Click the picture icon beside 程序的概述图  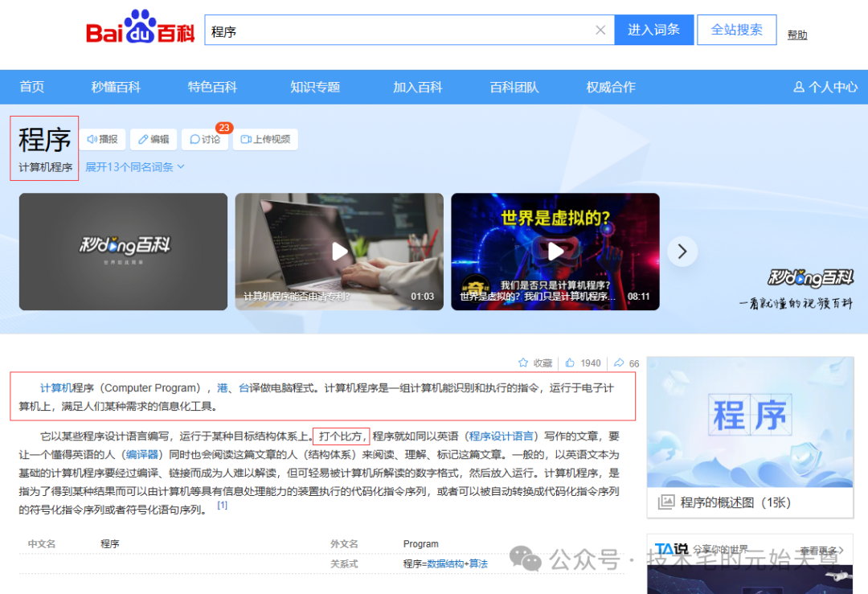click(666, 502)
